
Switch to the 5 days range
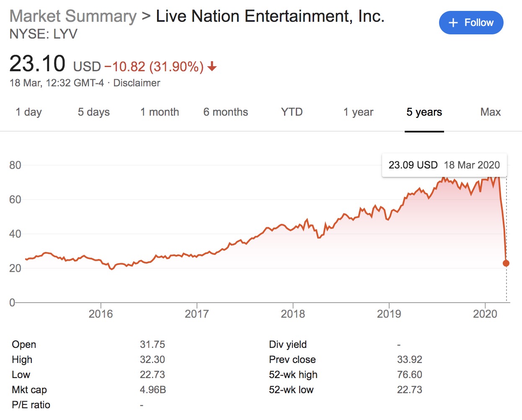point(93,112)
